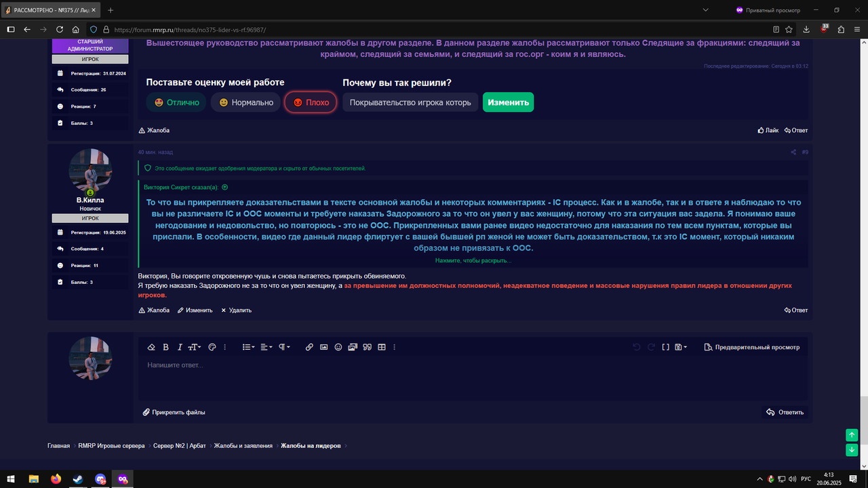The width and height of the screenshot is (868, 488).
Task: Open the font size dropdown
Action: 193,346
